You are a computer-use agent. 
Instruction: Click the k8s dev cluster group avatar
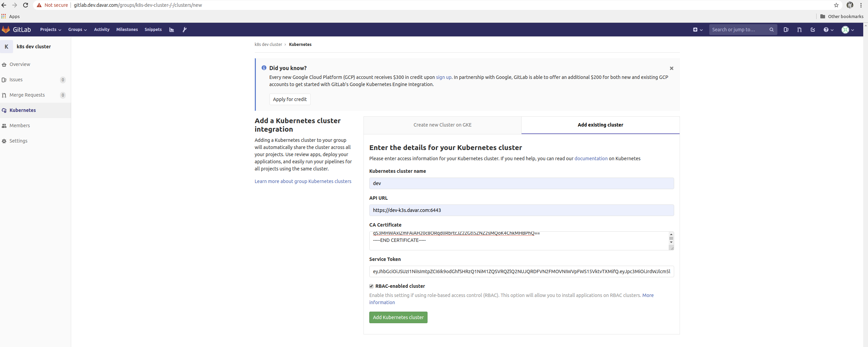[6, 47]
